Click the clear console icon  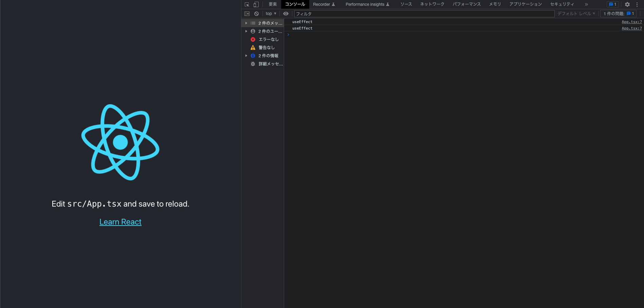[256, 14]
